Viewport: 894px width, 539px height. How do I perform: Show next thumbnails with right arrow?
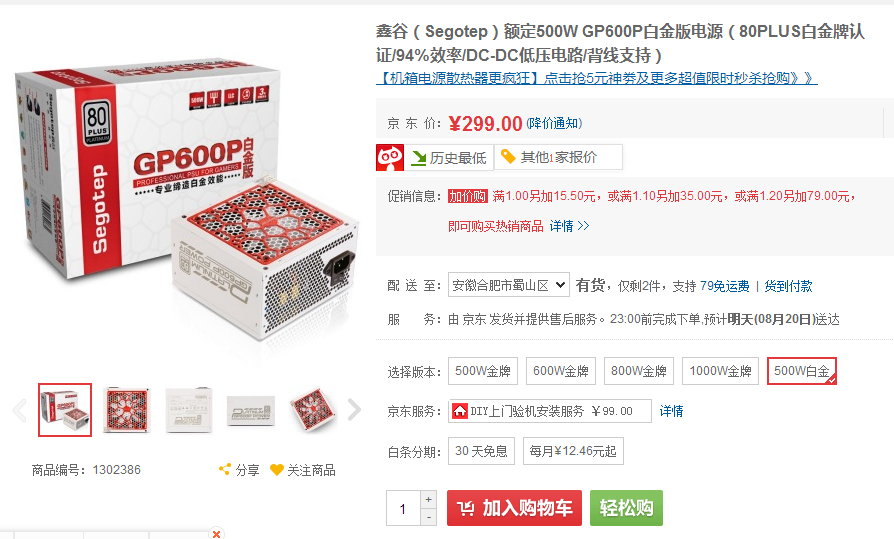coord(354,410)
